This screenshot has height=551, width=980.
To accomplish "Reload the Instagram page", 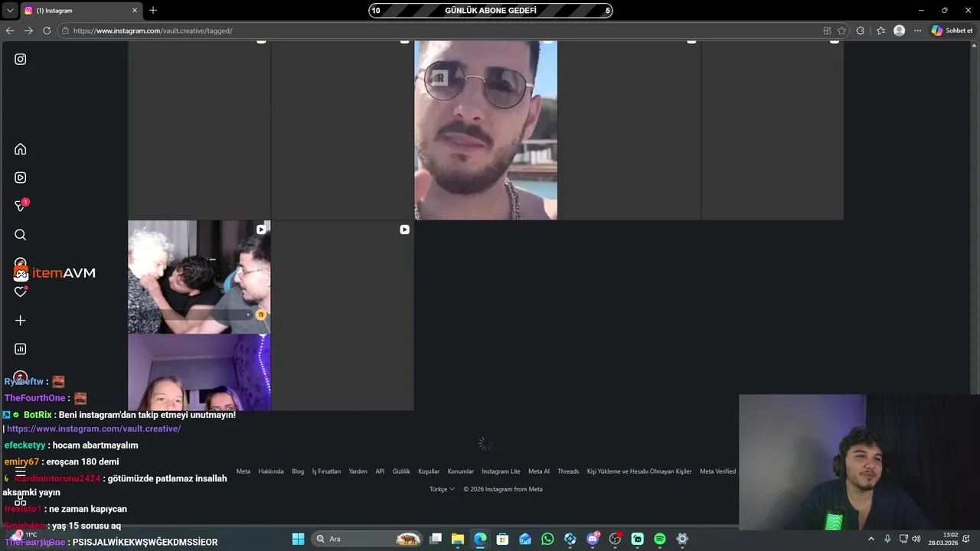I will click(47, 31).
